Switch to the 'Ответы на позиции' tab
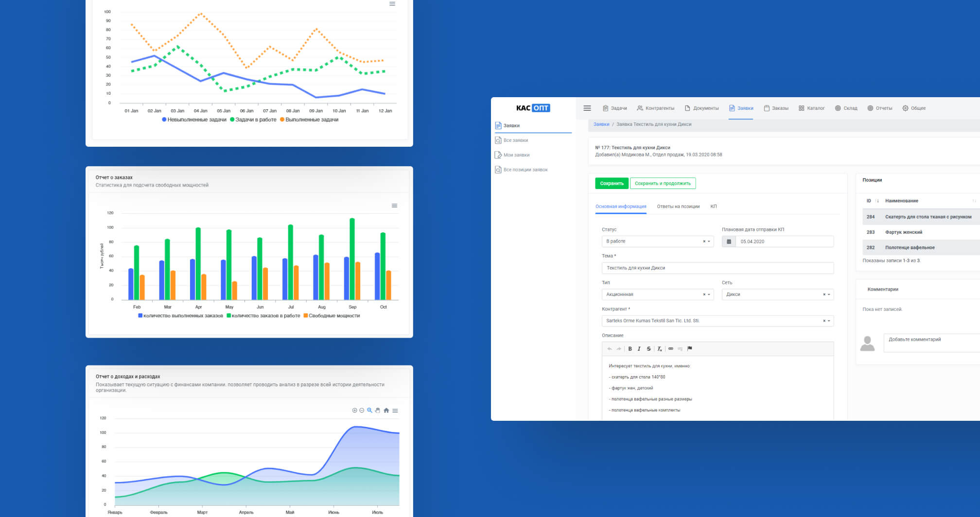Screen dimensions: 980x517 [678, 207]
